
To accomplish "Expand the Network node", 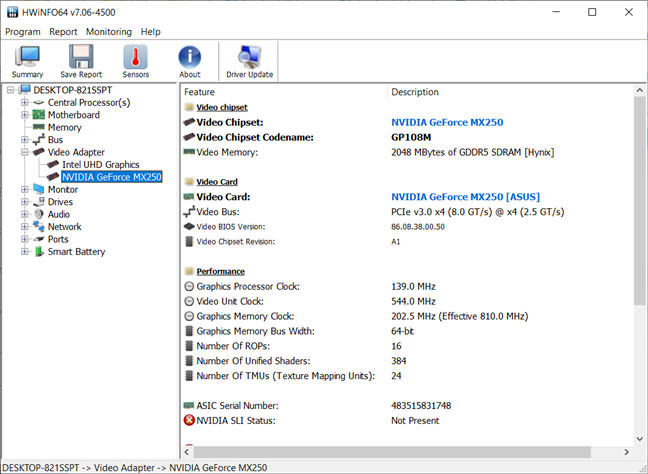I will 25,226.
